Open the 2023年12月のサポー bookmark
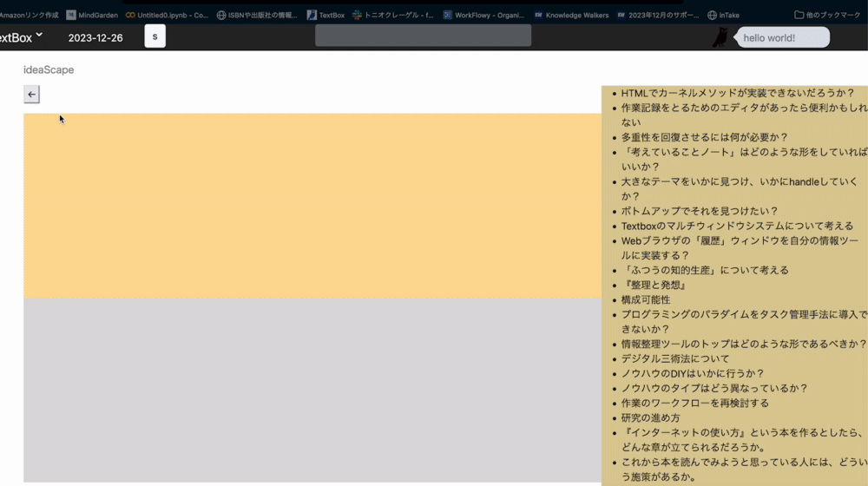 pyautogui.click(x=658, y=15)
